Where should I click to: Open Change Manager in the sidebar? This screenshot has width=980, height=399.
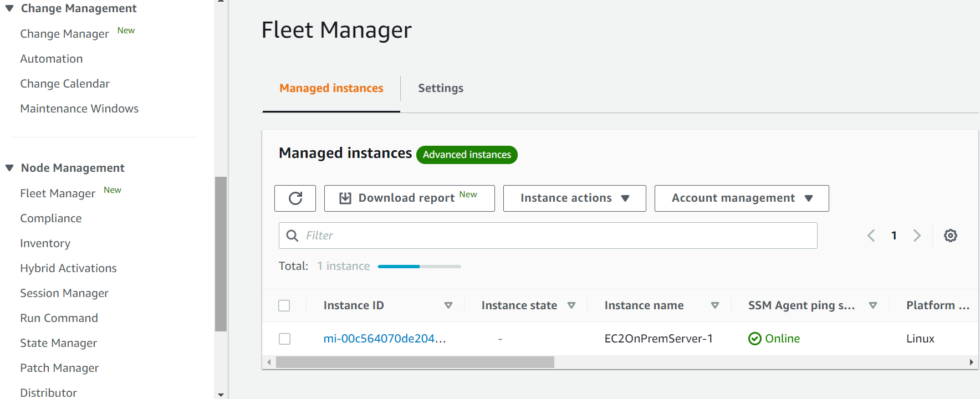coord(65,34)
